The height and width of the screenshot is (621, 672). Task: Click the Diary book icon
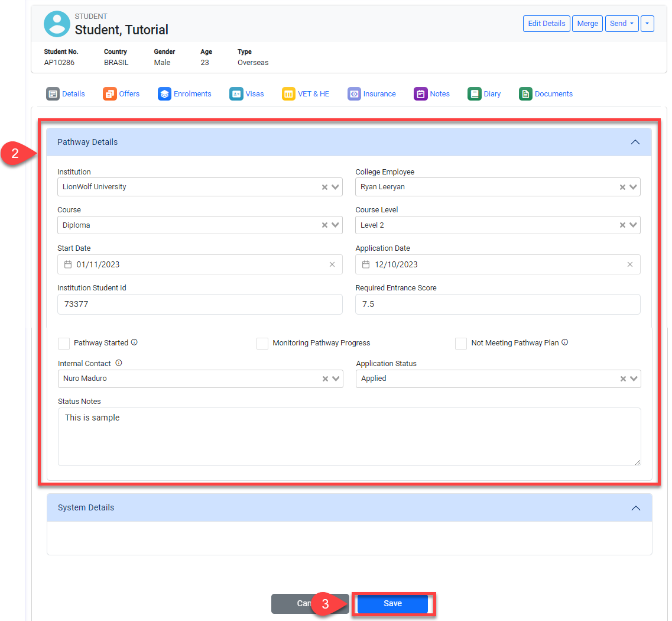pyautogui.click(x=474, y=94)
